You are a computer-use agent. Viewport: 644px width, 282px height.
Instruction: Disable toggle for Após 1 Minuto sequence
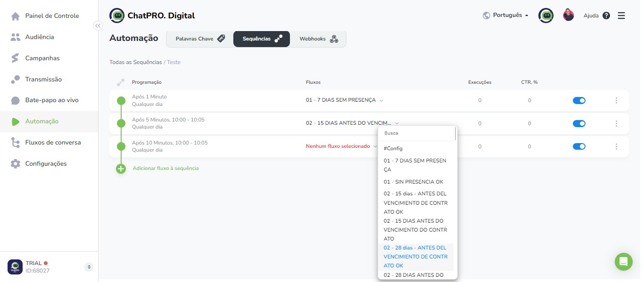click(579, 100)
